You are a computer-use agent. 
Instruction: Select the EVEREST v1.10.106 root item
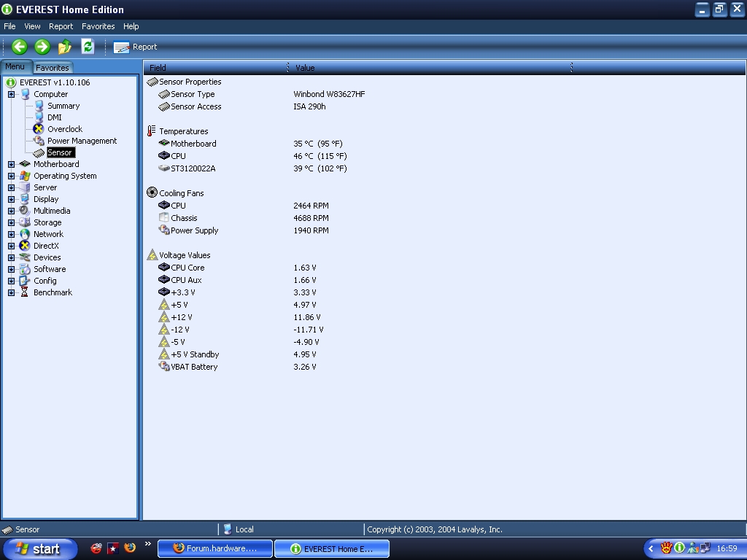pyautogui.click(x=55, y=82)
